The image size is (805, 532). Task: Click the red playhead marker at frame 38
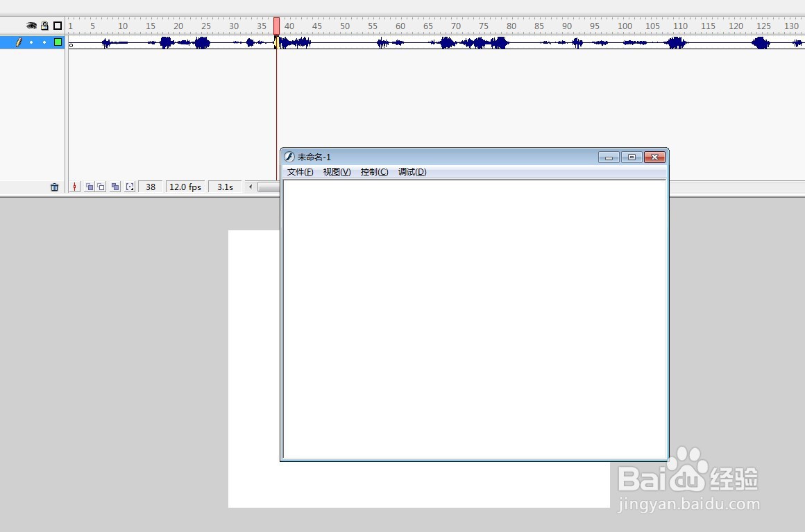tap(276, 26)
